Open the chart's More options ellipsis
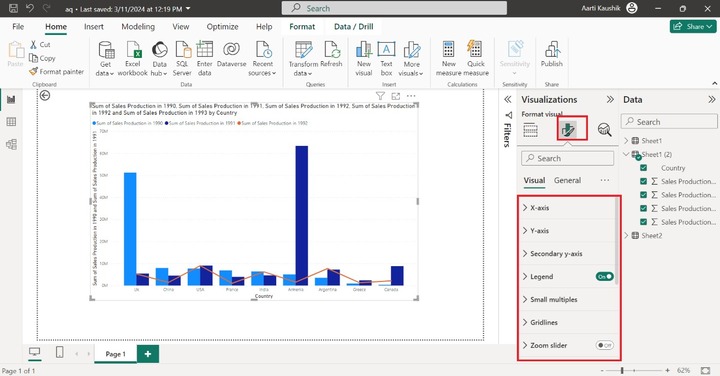 click(x=411, y=96)
